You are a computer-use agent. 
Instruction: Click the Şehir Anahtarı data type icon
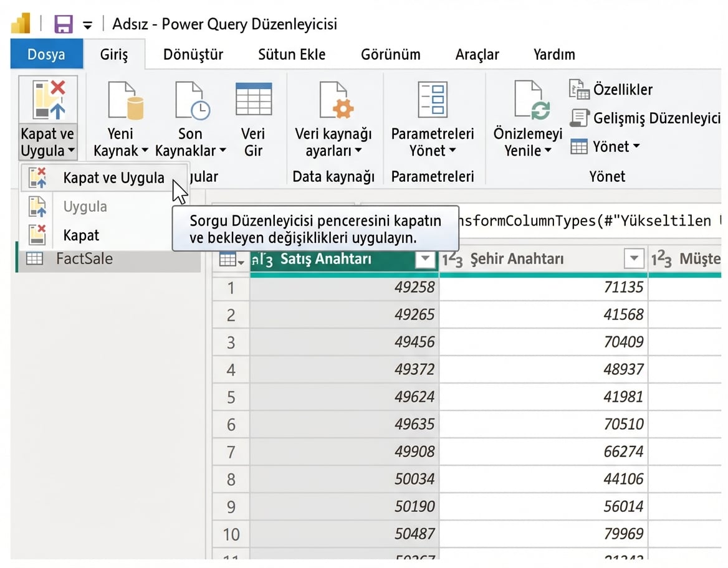(x=453, y=260)
